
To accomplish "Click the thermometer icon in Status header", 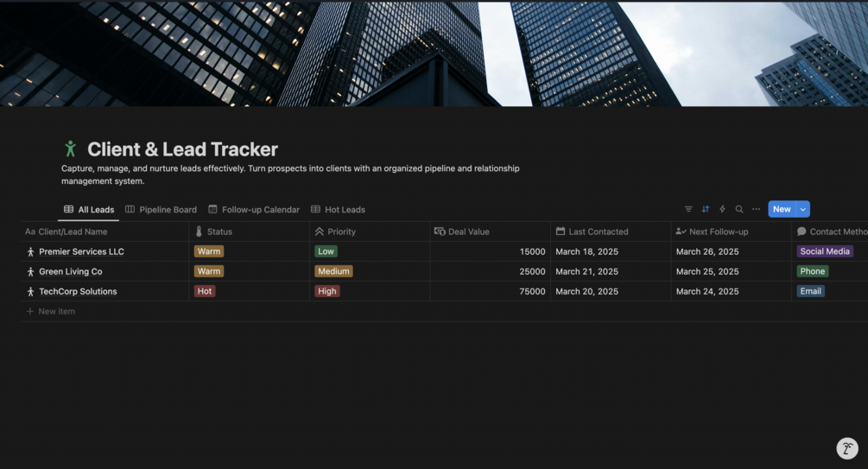I will 199,231.
